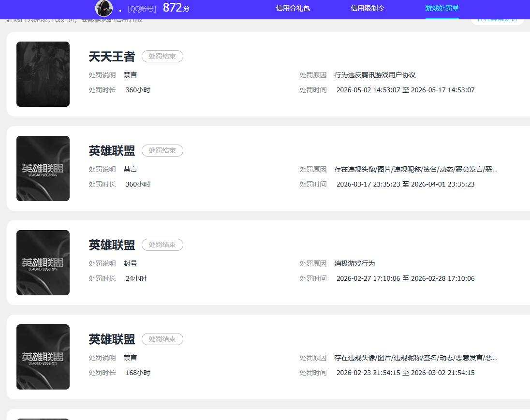Select 行为违反腾讯游戏用户协议 reason text

375,75
